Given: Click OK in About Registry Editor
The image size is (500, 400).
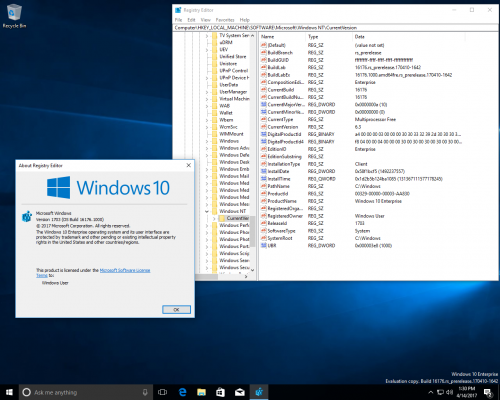Looking at the screenshot, I should click(x=176, y=310).
